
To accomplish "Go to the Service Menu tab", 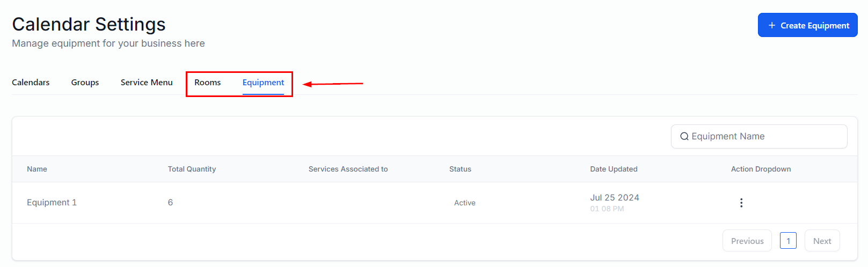I will coord(147,83).
